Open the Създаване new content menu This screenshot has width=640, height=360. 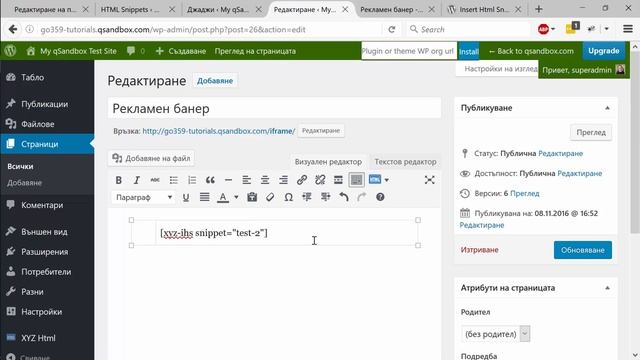tap(181, 51)
